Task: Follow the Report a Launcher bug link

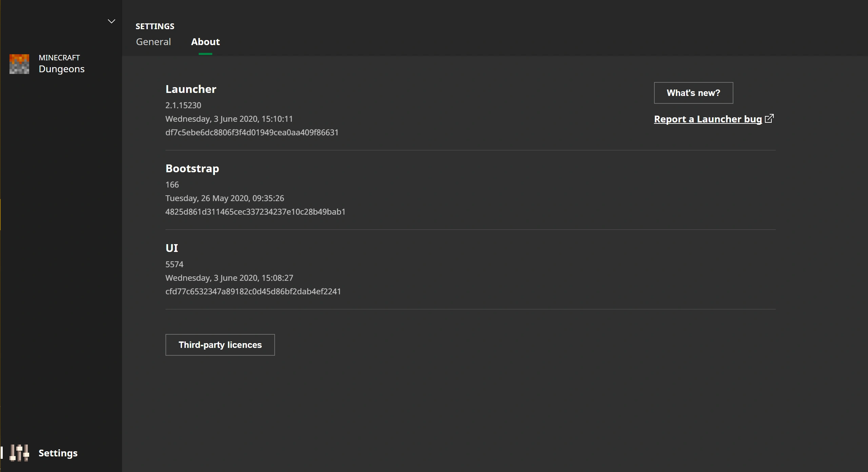Action: pos(708,119)
